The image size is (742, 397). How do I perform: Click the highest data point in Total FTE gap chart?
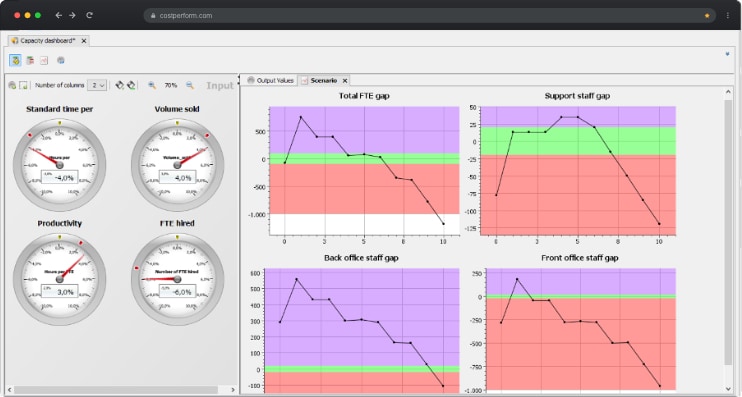[300, 117]
